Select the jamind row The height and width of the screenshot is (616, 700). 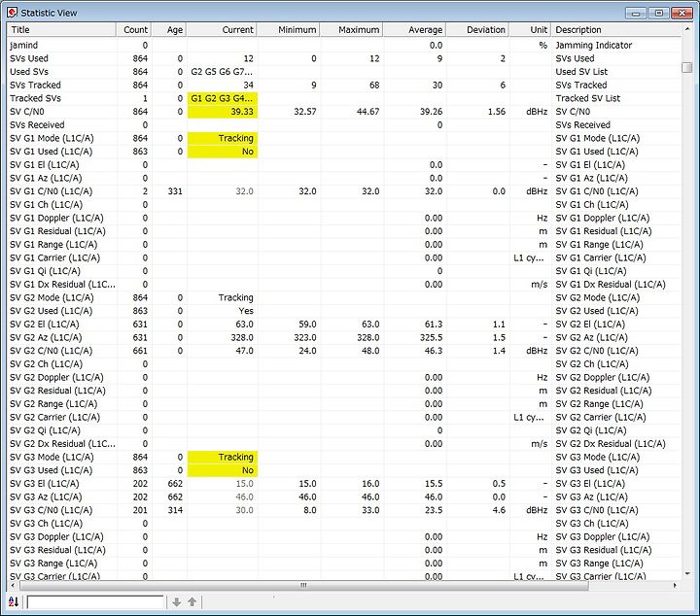(344, 45)
